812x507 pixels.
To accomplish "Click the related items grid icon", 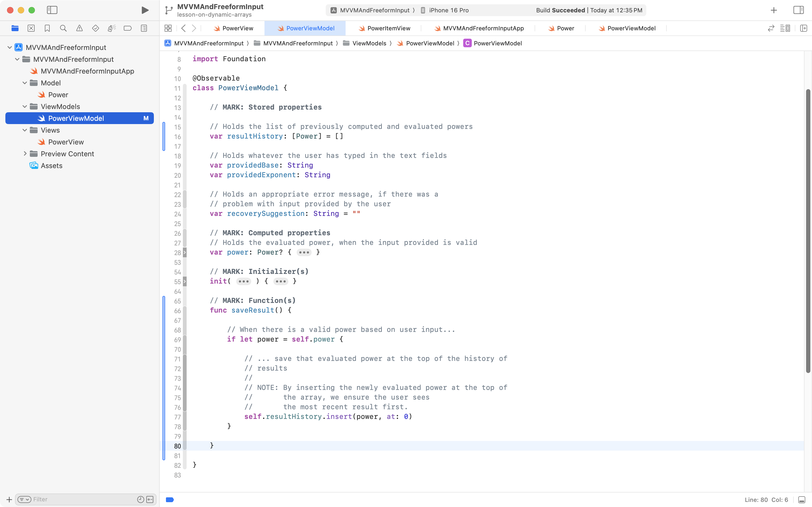I will coord(168,28).
